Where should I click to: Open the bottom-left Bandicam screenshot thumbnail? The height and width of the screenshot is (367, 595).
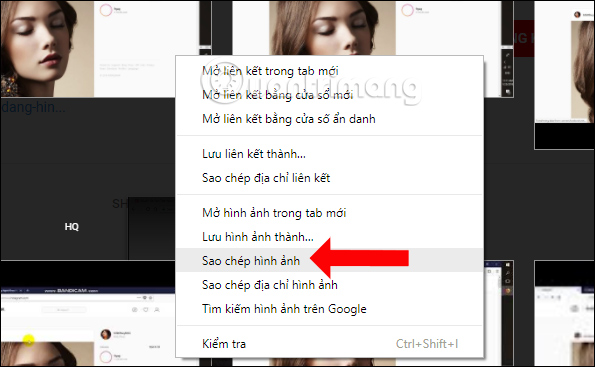tap(87, 313)
